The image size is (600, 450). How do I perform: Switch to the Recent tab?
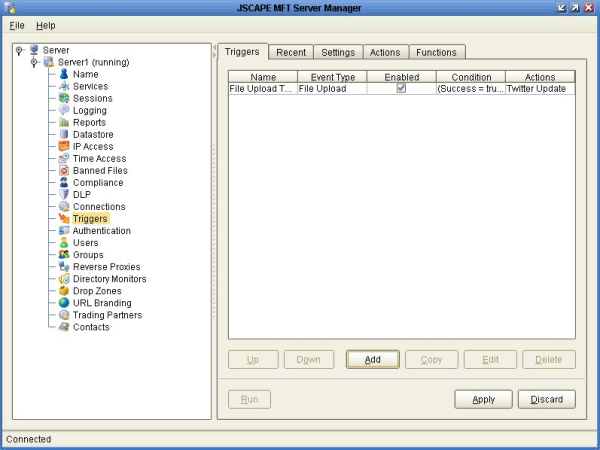pos(291,52)
